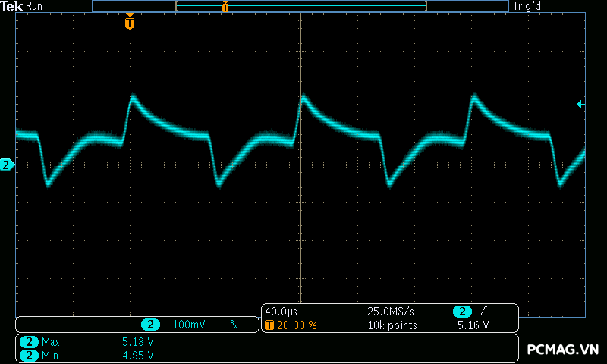This screenshot has width=607, height=364.
Task: Click the rising edge trigger slope icon
Action: [483, 312]
